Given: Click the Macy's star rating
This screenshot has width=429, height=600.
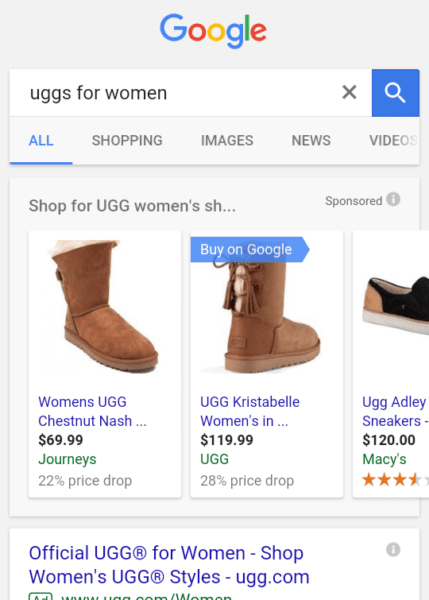Looking at the screenshot, I should 395,479.
